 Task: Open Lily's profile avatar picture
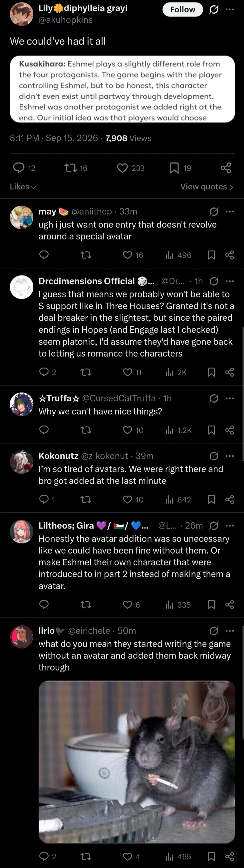(22, 14)
